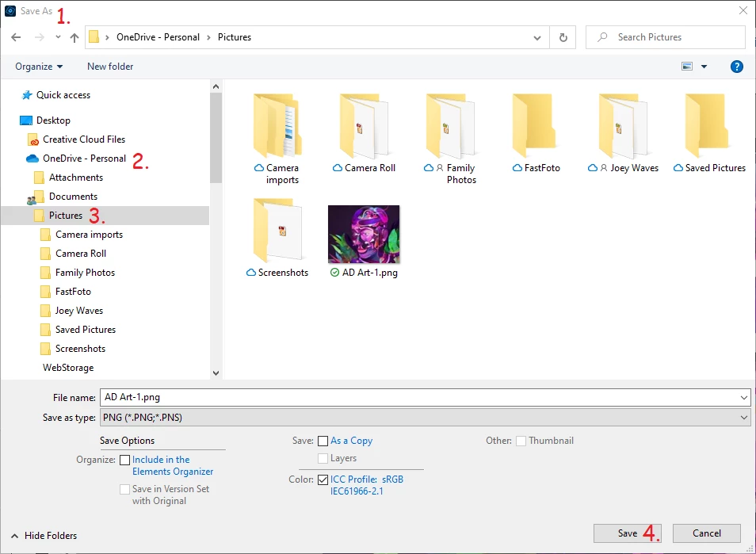
Task: Click the Cancel button
Action: [x=707, y=533]
